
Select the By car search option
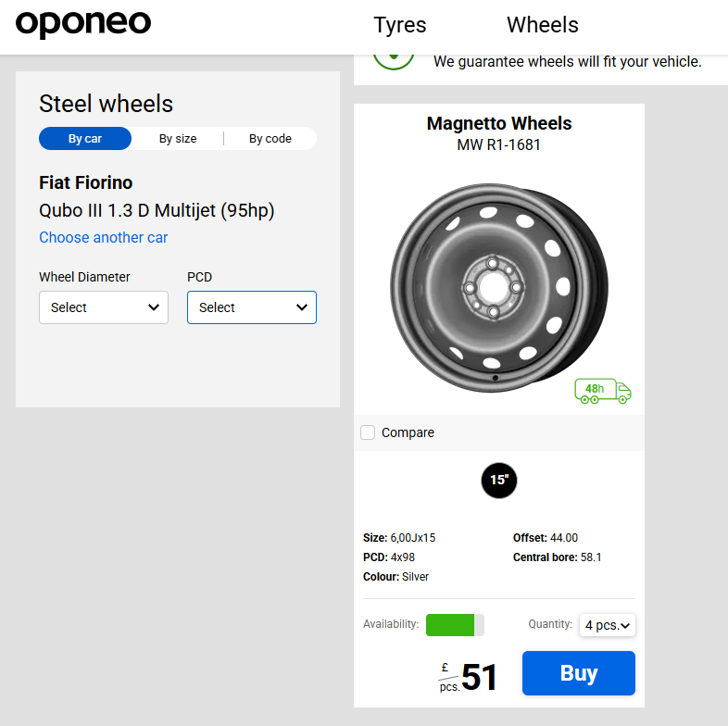tap(85, 139)
